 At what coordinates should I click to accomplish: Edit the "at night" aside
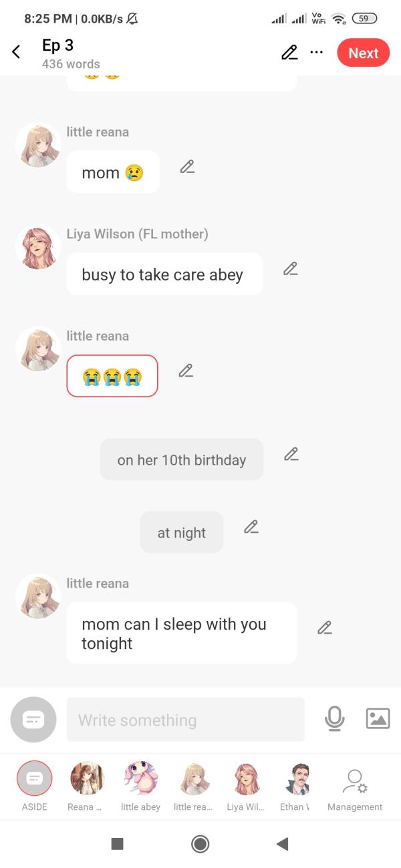pos(251,527)
